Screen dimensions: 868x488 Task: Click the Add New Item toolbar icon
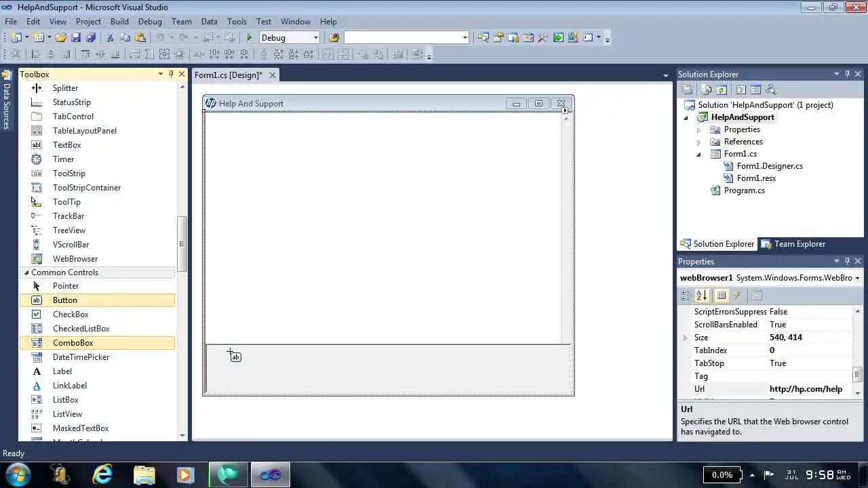click(x=39, y=37)
